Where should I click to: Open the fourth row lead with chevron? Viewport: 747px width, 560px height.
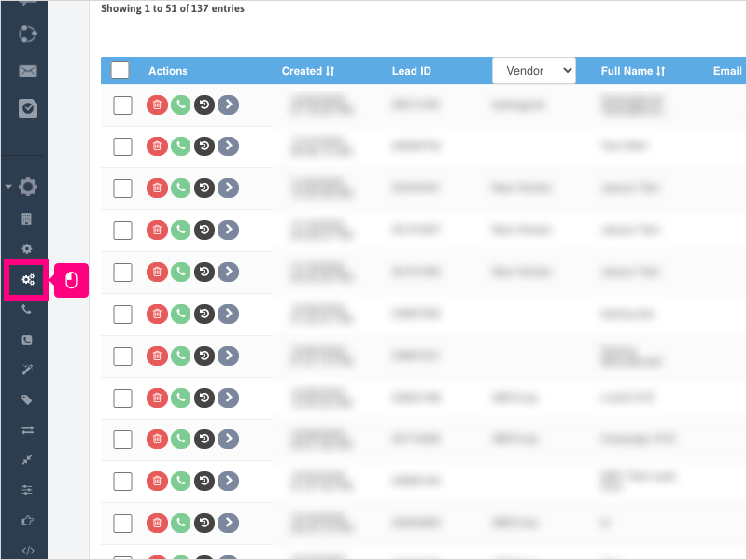click(228, 230)
